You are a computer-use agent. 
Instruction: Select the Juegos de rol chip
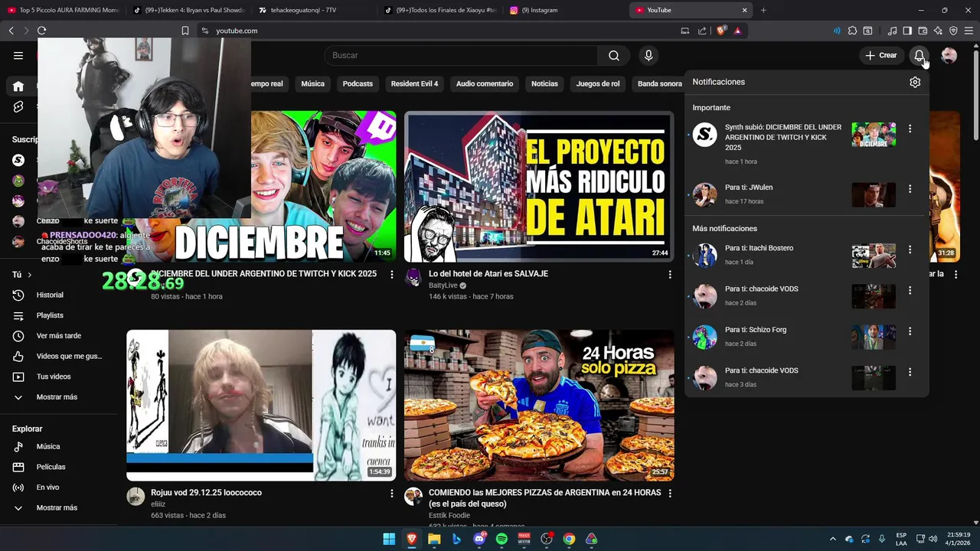click(598, 83)
